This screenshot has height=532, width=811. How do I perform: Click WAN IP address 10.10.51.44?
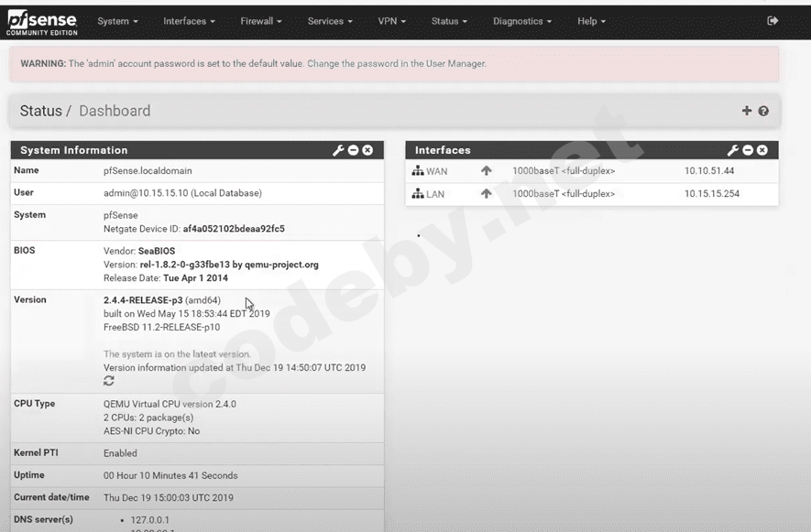[x=709, y=170]
